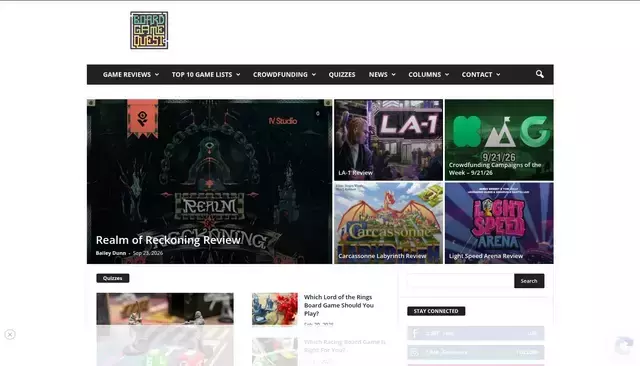Open author Bailey Dunn's page

(x=111, y=253)
